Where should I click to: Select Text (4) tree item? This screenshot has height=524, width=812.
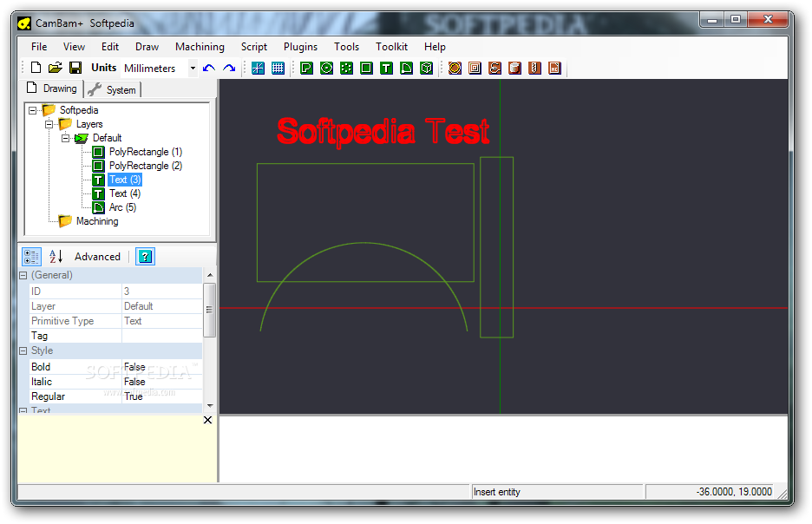125,193
